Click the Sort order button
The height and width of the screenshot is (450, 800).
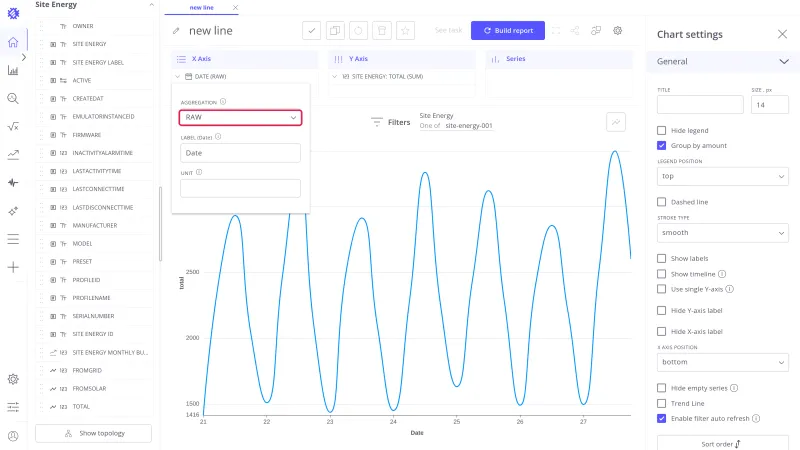coord(722,444)
